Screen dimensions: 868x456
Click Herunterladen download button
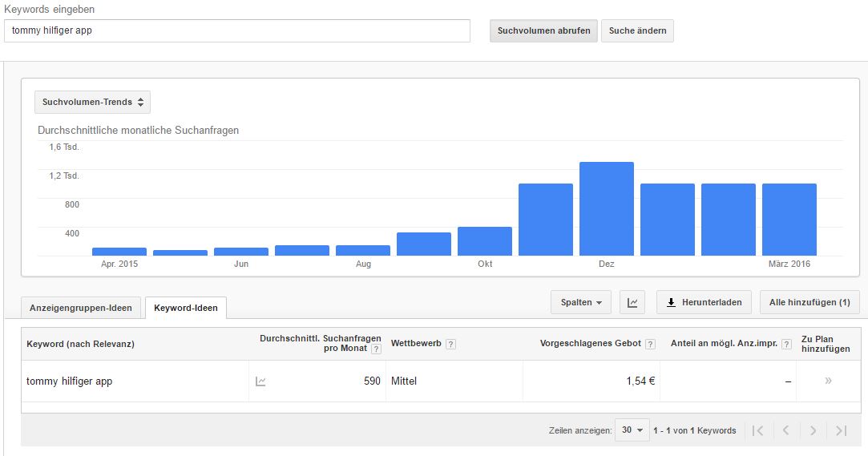point(704,302)
